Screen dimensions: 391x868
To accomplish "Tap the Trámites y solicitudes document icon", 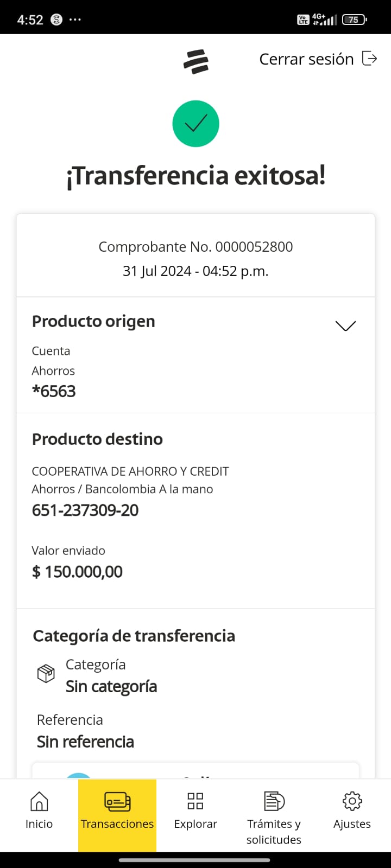I will pos(274,801).
